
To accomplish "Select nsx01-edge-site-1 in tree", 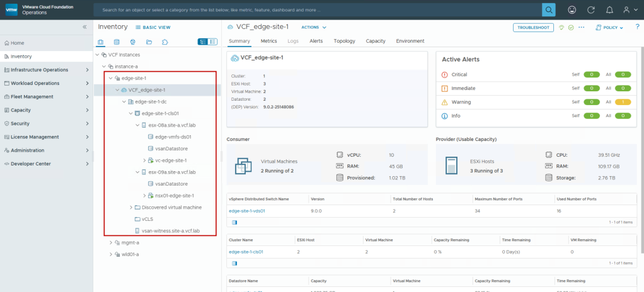I will point(175,196).
